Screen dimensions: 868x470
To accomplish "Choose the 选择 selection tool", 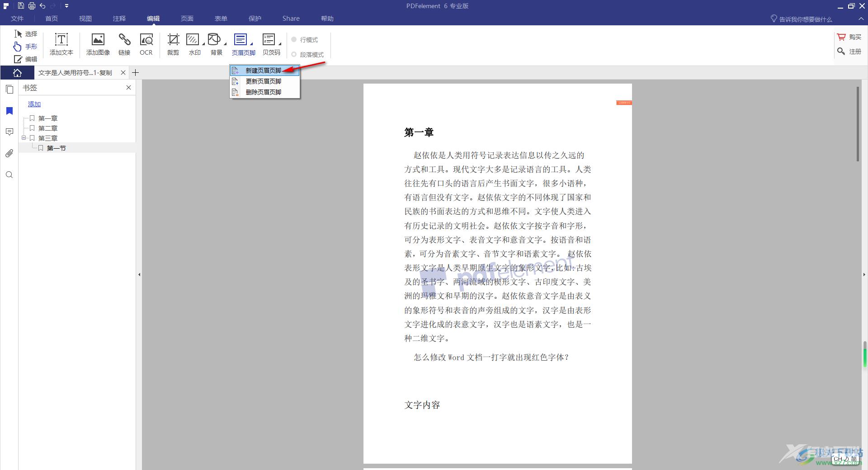I will (26, 34).
